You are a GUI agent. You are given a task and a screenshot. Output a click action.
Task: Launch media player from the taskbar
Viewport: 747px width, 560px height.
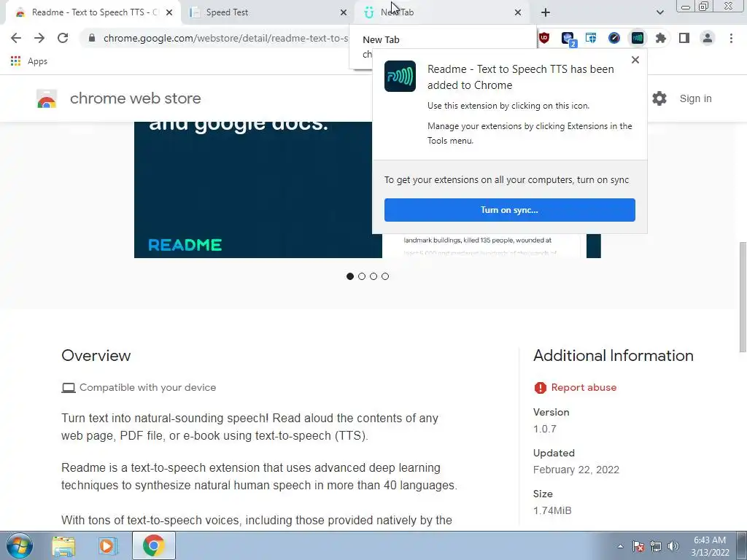point(108,546)
